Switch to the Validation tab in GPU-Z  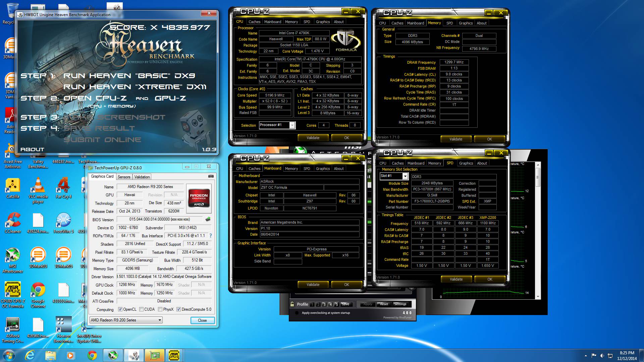click(x=142, y=177)
